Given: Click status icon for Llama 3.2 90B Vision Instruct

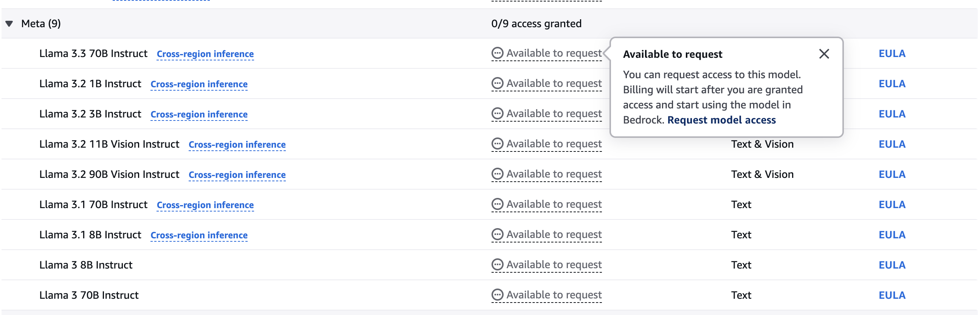Looking at the screenshot, I should (x=497, y=174).
